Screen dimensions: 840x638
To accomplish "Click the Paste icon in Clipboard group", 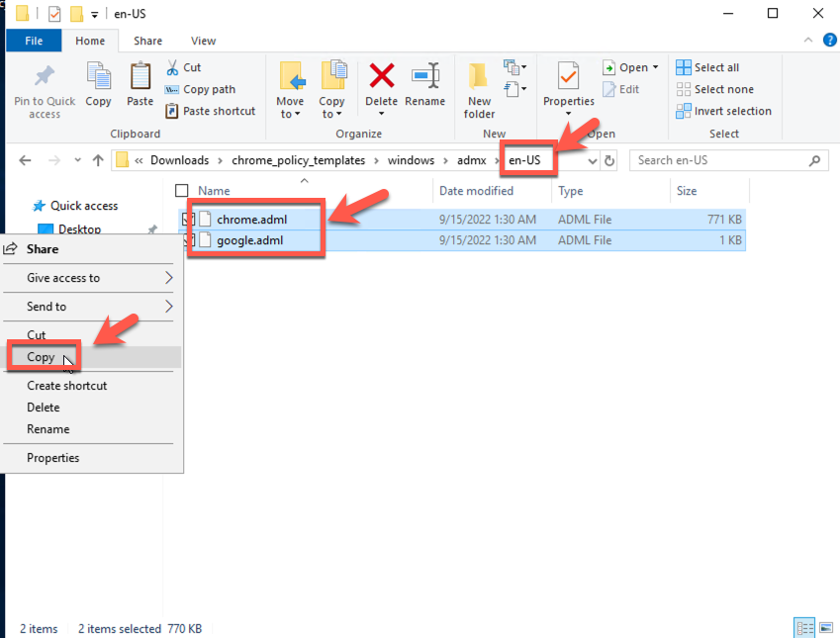I will 140,77.
